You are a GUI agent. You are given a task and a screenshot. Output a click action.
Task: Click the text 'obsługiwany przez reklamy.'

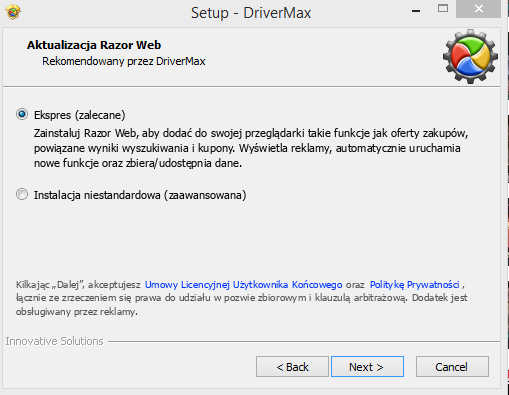click(77, 312)
